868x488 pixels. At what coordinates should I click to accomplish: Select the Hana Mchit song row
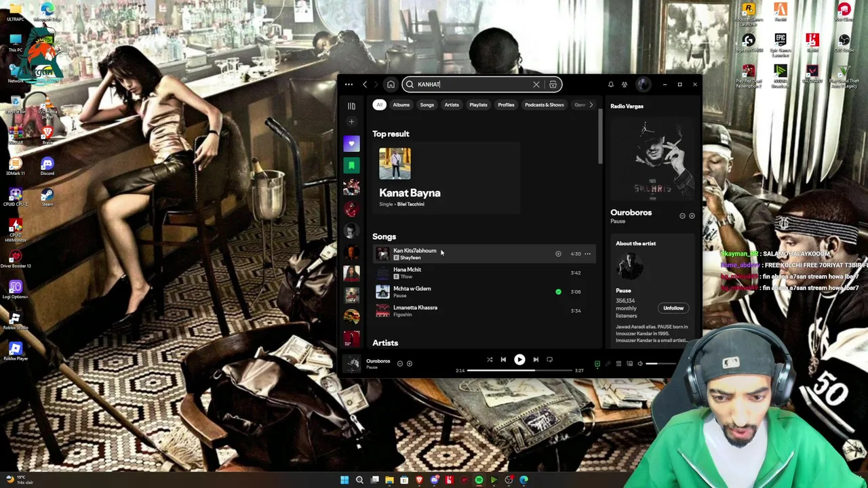[x=483, y=272]
